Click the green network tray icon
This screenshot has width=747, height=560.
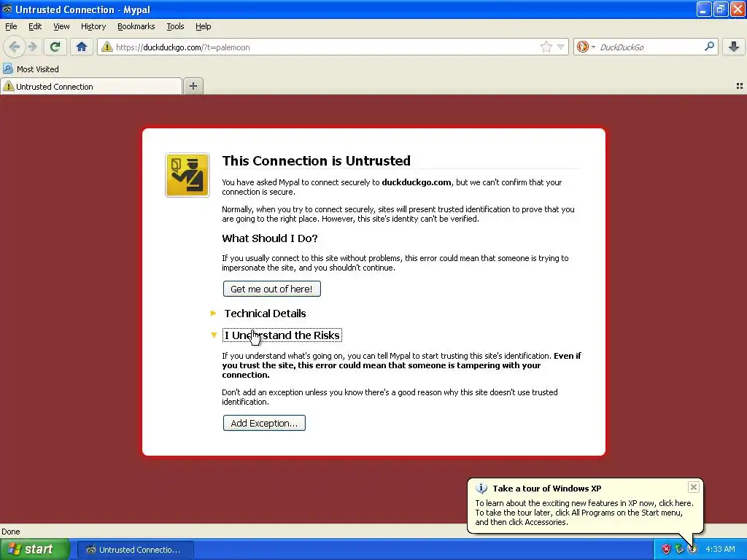pos(679,549)
